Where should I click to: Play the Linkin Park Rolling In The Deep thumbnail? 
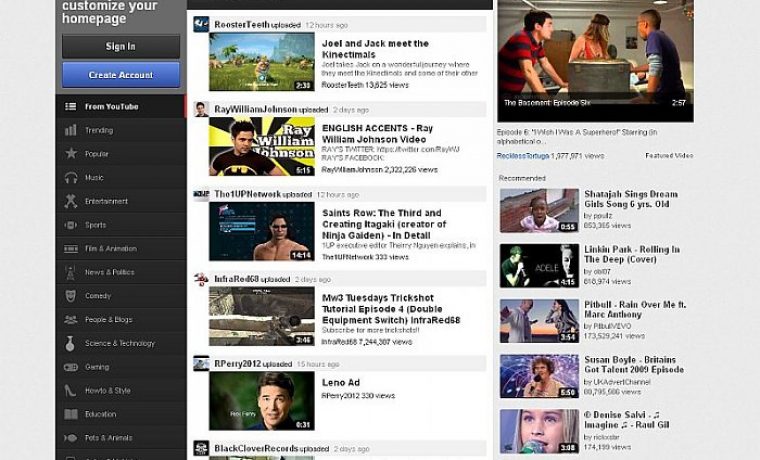point(539,266)
